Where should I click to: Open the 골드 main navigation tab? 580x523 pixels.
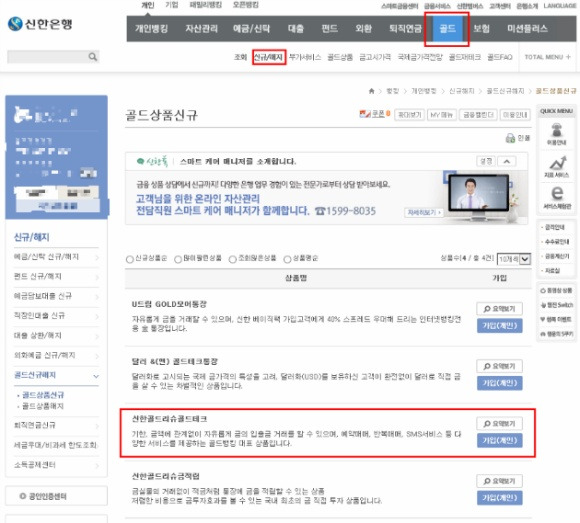click(x=447, y=28)
